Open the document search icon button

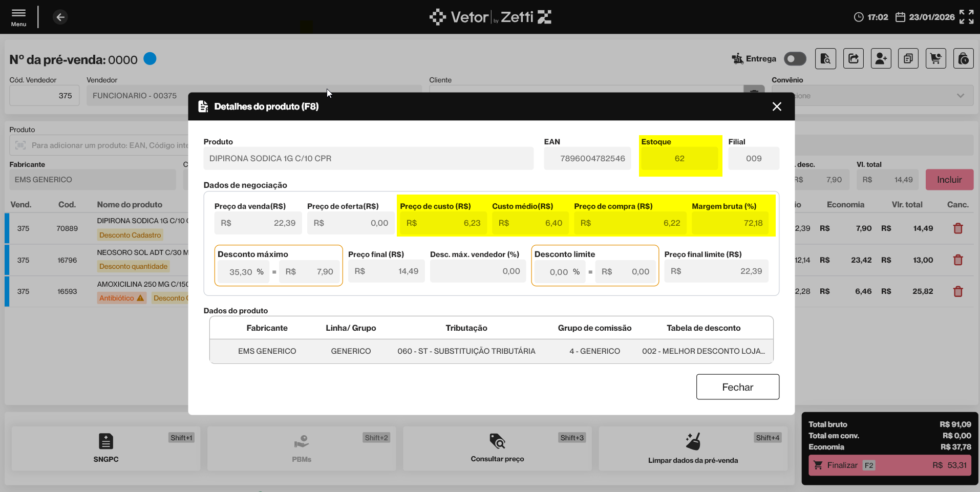click(825, 59)
